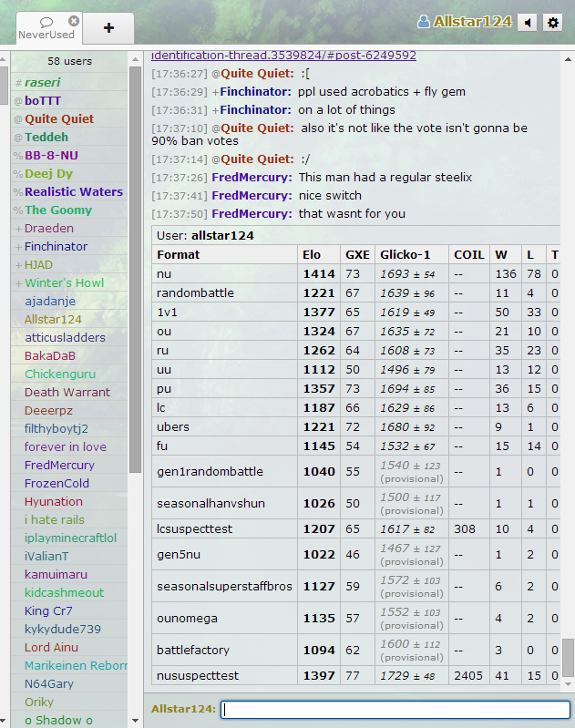The height and width of the screenshot is (728, 575).
Task: Click Deej Dy in the user list
Action: (69, 173)
